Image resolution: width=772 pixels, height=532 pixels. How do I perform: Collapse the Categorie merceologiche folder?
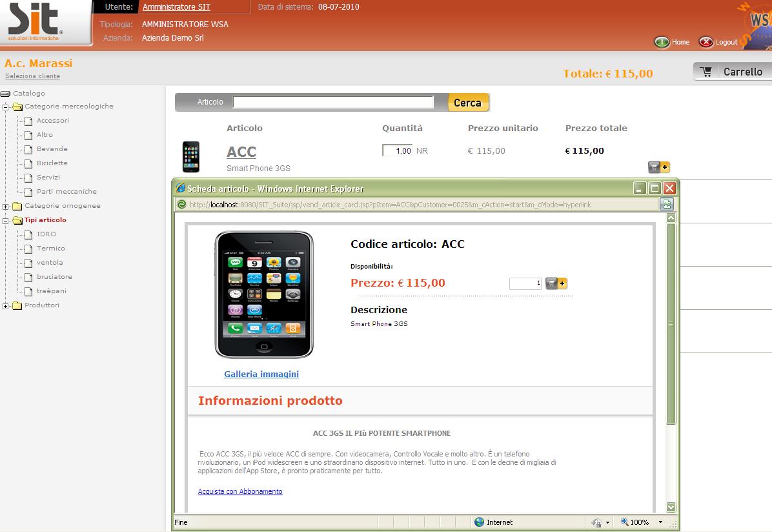(5, 107)
